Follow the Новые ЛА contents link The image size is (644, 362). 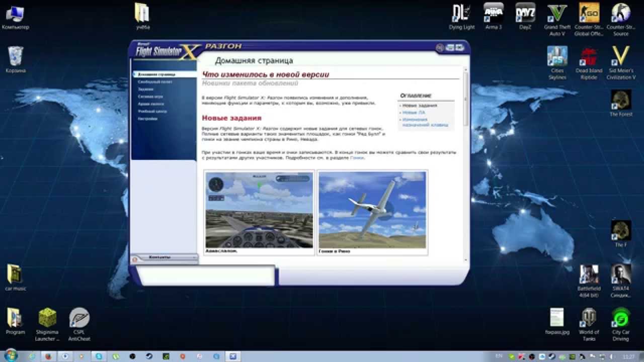point(414,113)
